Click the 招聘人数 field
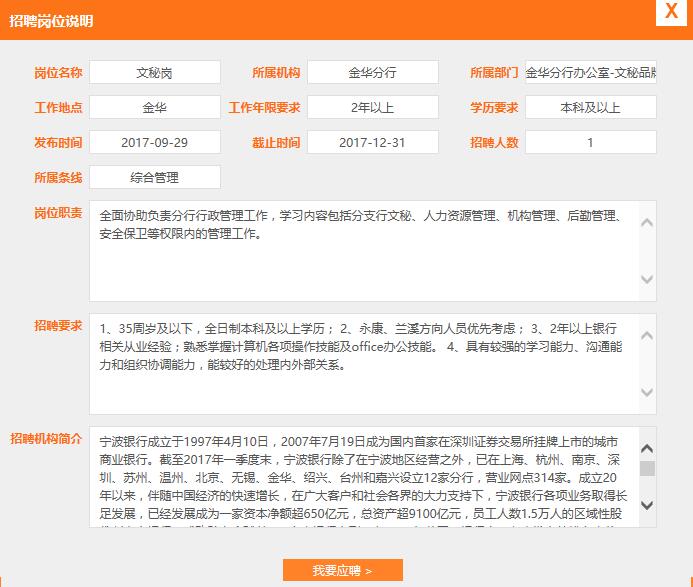The height and width of the screenshot is (587, 693). click(x=590, y=142)
